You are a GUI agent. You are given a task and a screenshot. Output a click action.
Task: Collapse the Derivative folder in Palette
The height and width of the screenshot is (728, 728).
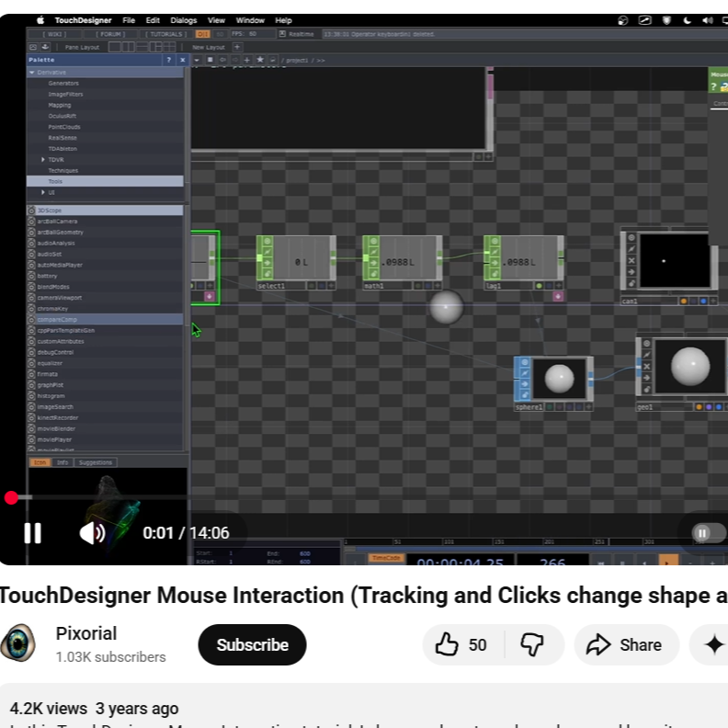(32, 73)
